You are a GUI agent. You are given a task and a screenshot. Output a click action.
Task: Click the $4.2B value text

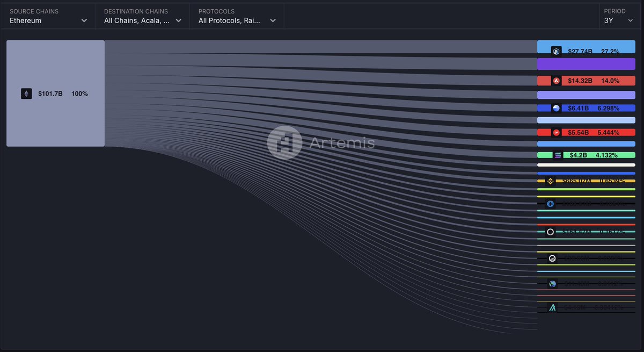[578, 155]
